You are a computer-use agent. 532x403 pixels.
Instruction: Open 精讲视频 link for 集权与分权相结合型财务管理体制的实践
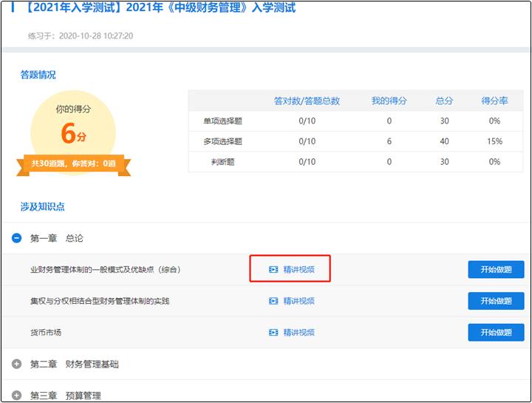(x=299, y=301)
